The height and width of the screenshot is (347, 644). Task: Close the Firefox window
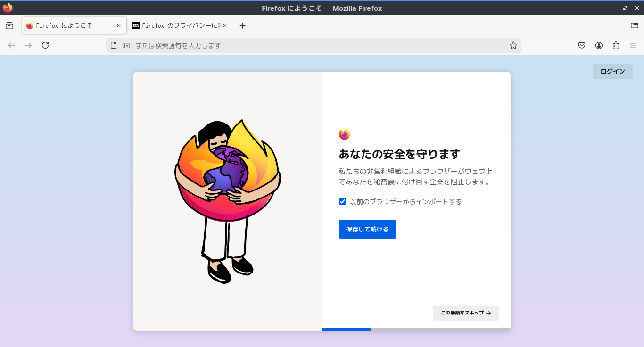(x=636, y=8)
